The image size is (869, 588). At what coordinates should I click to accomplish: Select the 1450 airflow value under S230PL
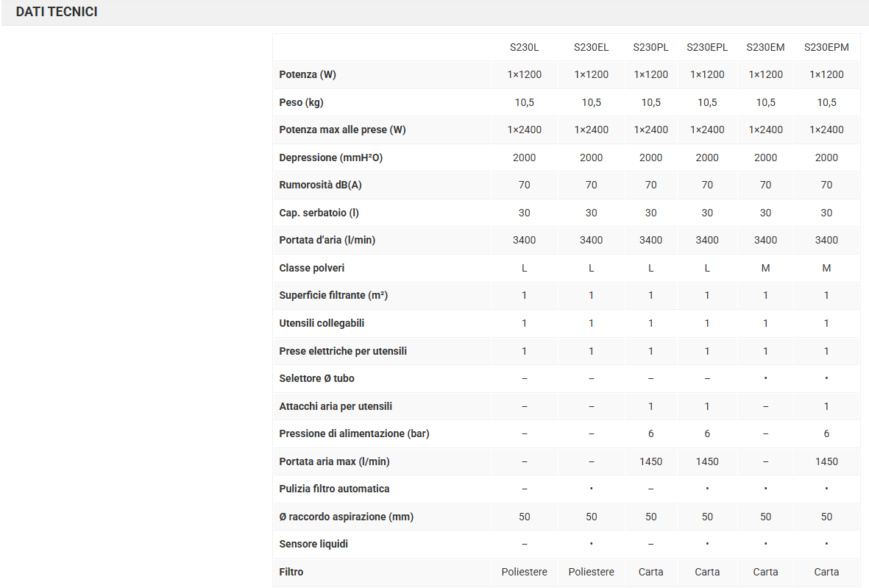tap(651, 461)
